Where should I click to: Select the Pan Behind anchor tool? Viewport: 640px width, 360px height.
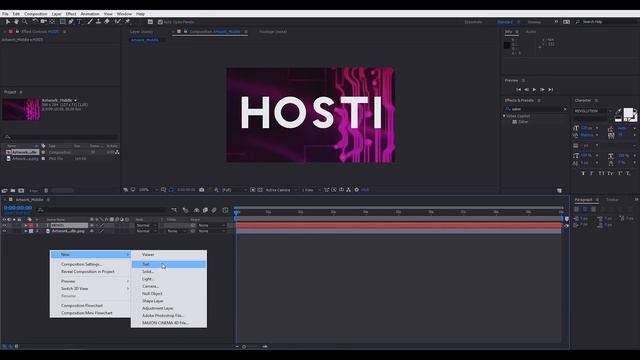coord(52,22)
